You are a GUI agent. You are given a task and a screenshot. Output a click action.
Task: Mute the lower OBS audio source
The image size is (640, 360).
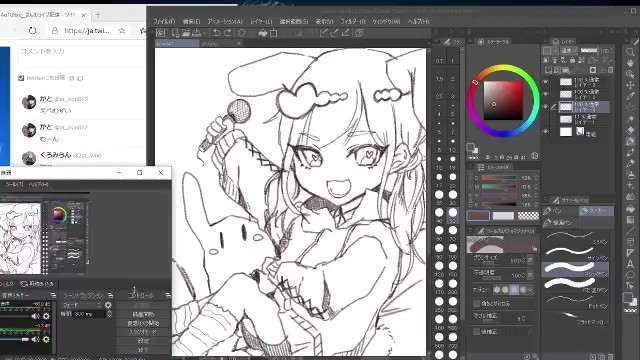coord(36,339)
